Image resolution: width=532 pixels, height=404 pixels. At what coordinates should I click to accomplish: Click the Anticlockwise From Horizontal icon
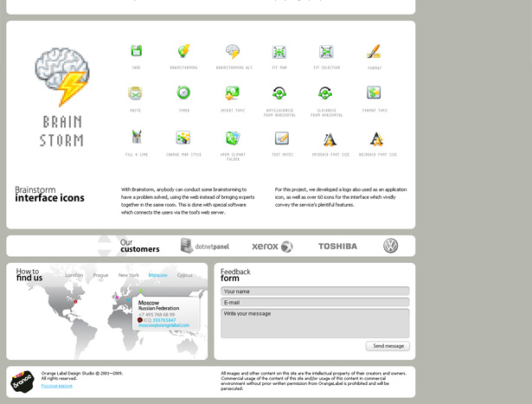(279, 93)
